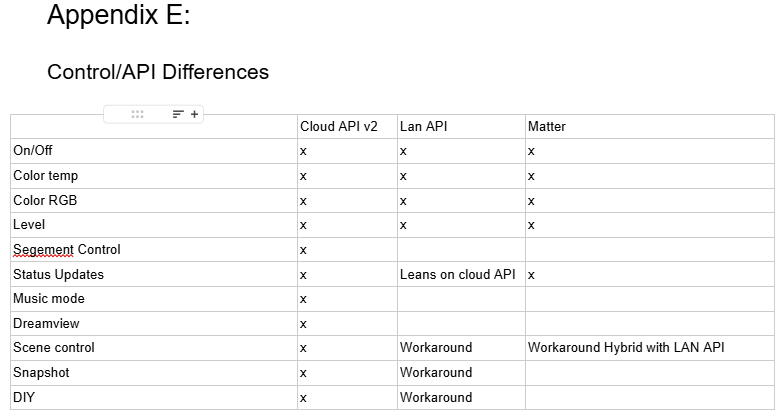
Task: Click the table column drag handle dots
Action: 137,114
